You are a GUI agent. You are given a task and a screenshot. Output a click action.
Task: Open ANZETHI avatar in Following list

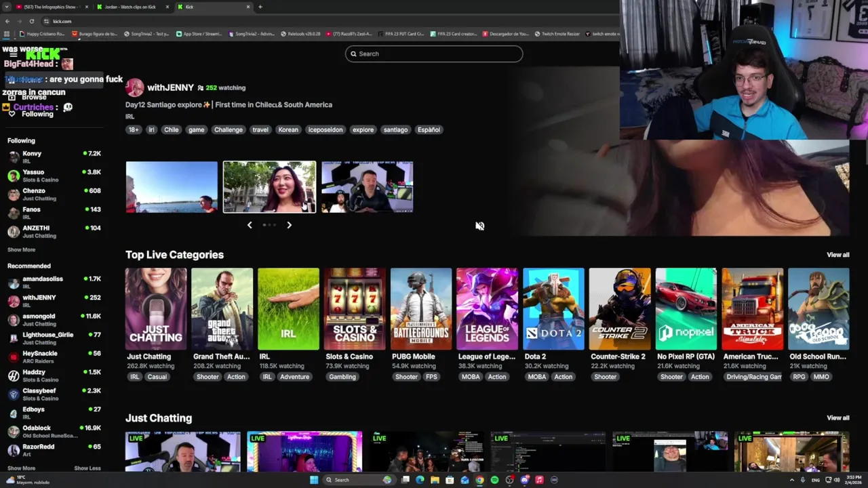(x=14, y=231)
